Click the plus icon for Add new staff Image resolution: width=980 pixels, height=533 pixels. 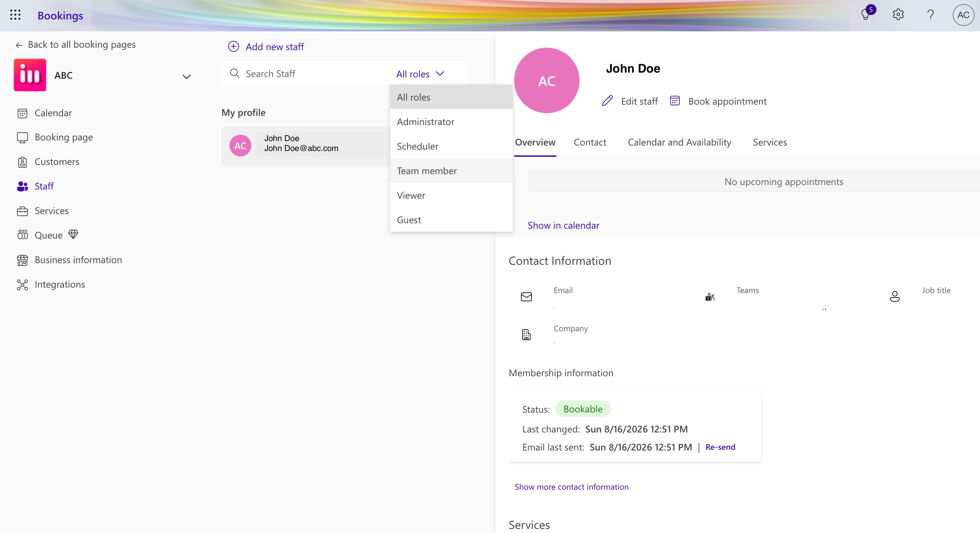(x=234, y=46)
